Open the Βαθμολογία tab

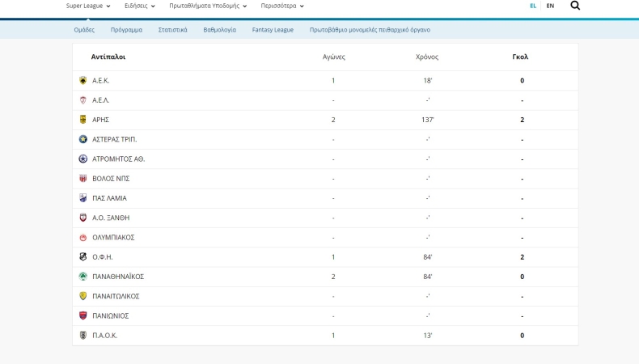(220, 30)
